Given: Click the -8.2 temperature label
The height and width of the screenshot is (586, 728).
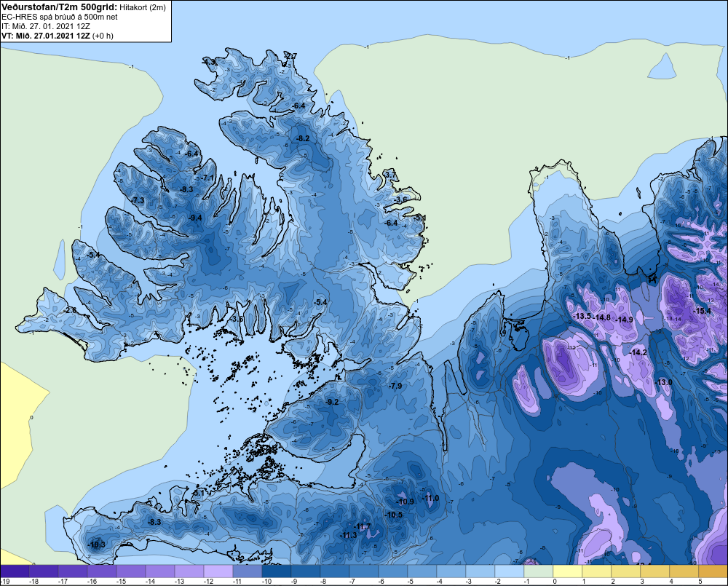Looking at the screenshot, I should [x=302, y=139].
